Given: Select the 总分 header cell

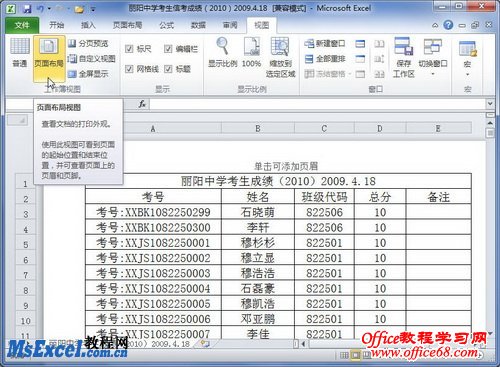Looking at the screenshot, I should tap(380, 197).
